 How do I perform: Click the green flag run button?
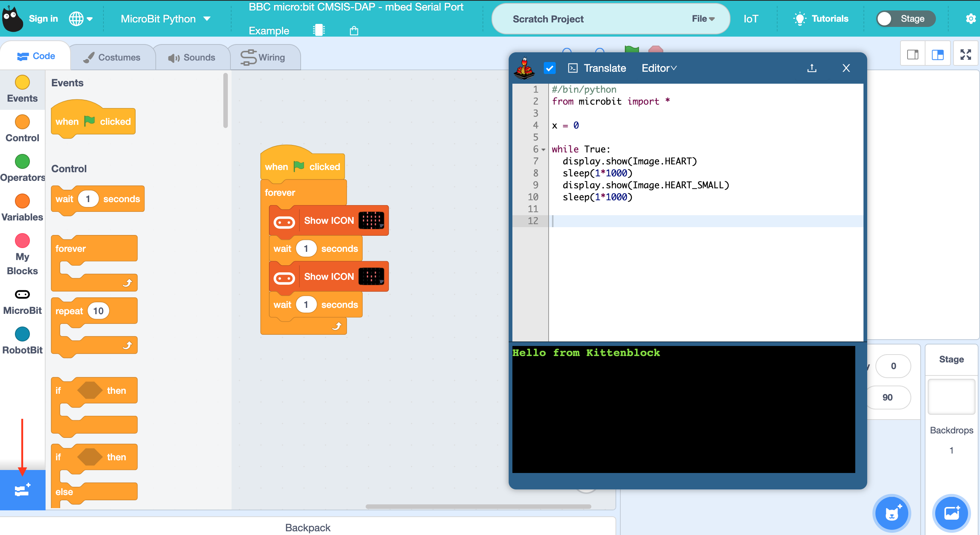pos(632,49)
